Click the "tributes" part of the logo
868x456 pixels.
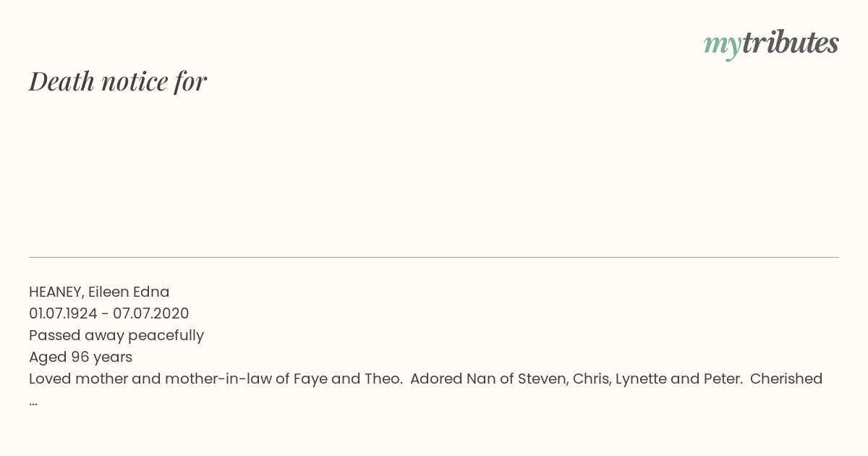[x=790, y=43]
